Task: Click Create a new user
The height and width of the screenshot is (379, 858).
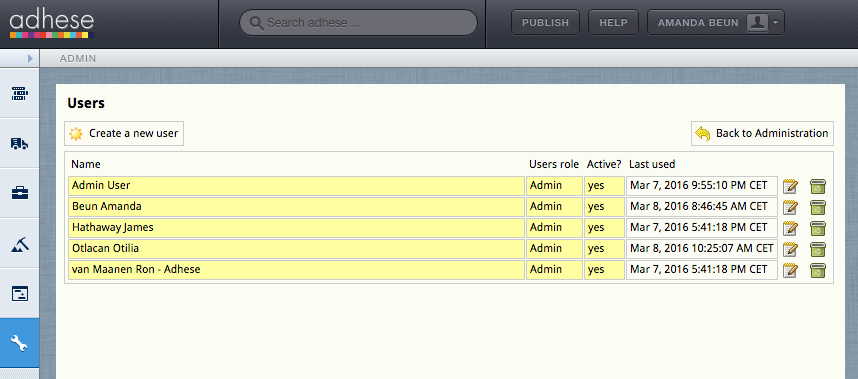Action: pyautogui.click(x=124, y=133)
